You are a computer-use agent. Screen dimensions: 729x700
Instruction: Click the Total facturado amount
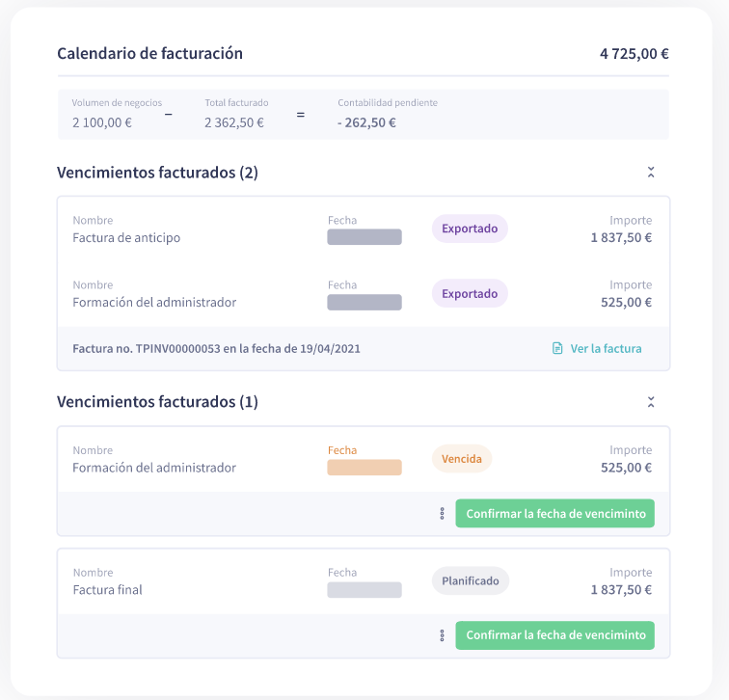point(234,122)
